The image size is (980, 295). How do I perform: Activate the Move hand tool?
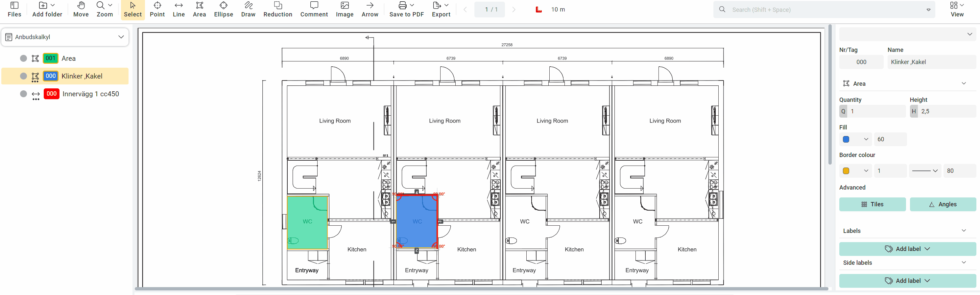[81, 10]
